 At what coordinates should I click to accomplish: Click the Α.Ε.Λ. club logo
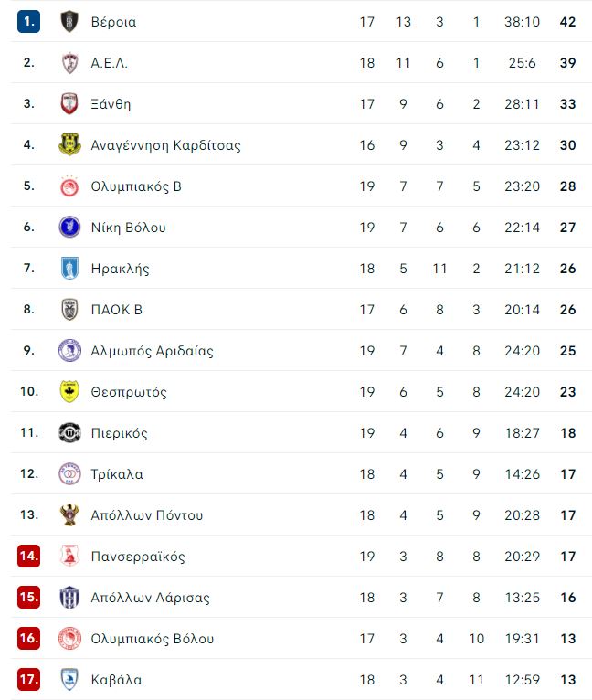click(69, 62)
